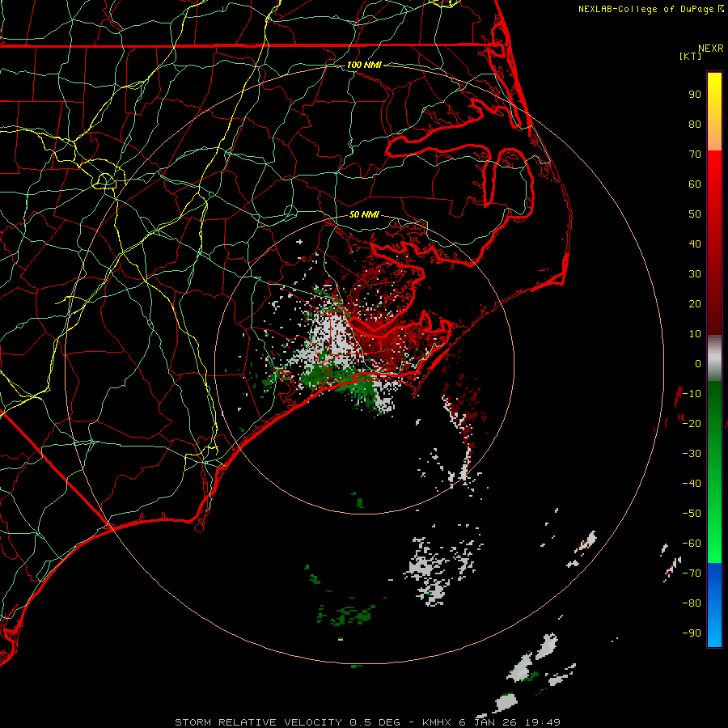
Task: Click the 20 value on the velocity scale
Action: coord(695,304)
